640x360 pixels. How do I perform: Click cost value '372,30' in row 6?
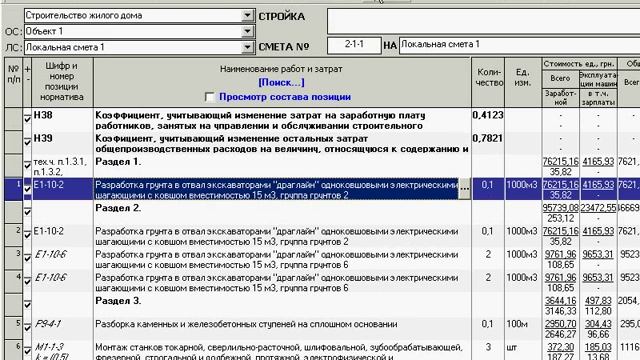(x=560, y=347)
